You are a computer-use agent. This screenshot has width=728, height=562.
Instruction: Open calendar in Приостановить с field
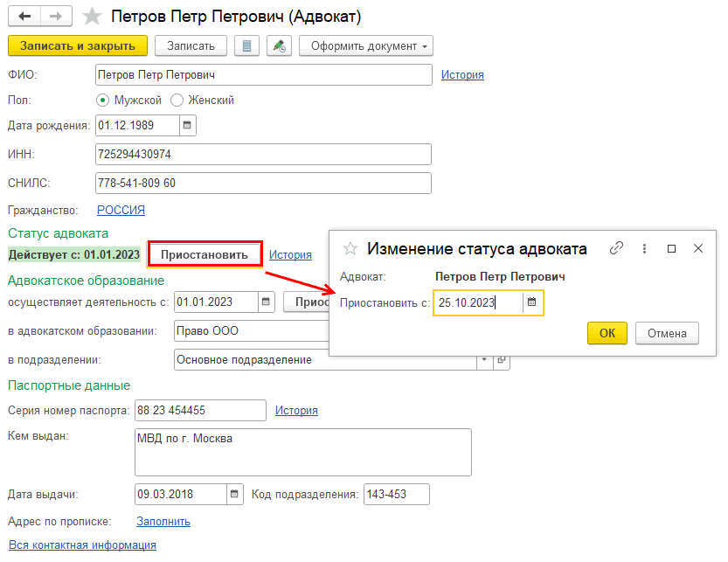pyautogui.click(x=532, y=303)
